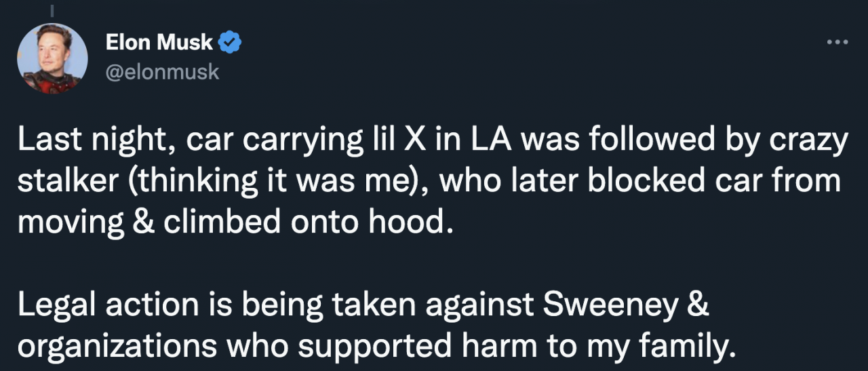Open Elon Musk's profile picture
This screenshot has height=371, width=868.
52,58
